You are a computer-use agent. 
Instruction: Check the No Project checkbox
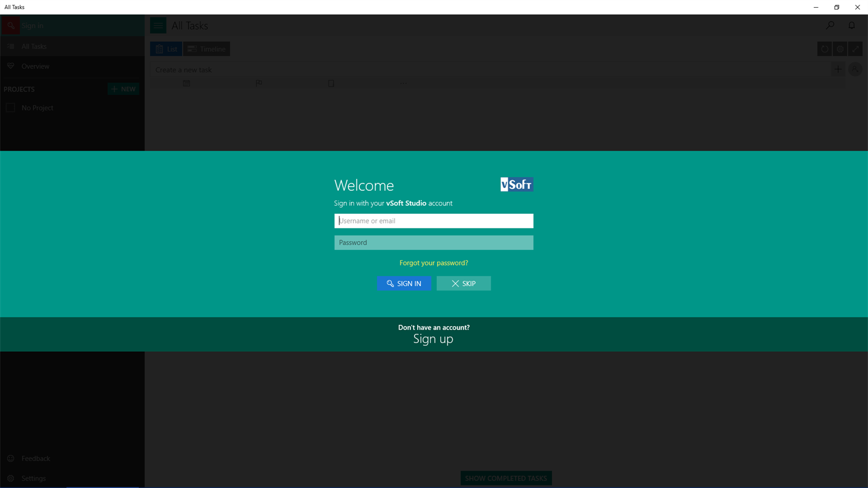click(10, 108)
